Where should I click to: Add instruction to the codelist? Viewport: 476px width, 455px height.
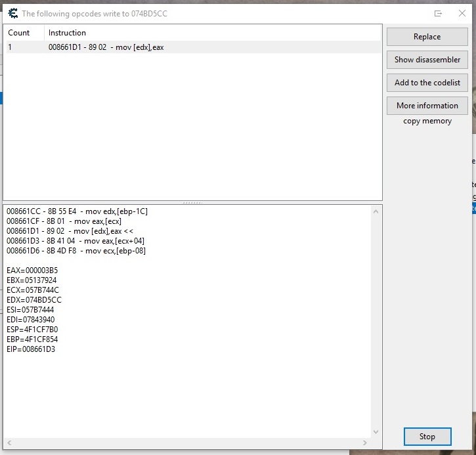(427, 83)
